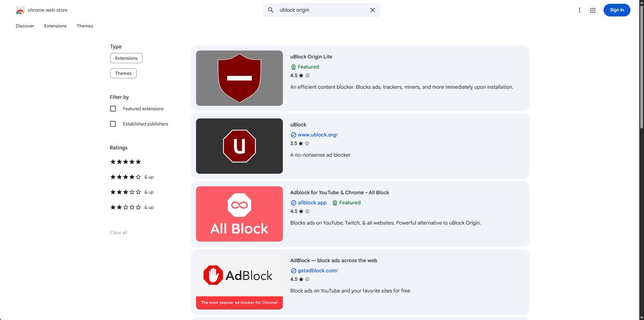The image size is (644, 320).
Task: Click the info icon beside All Block rating
Action: tap(308, 212)
